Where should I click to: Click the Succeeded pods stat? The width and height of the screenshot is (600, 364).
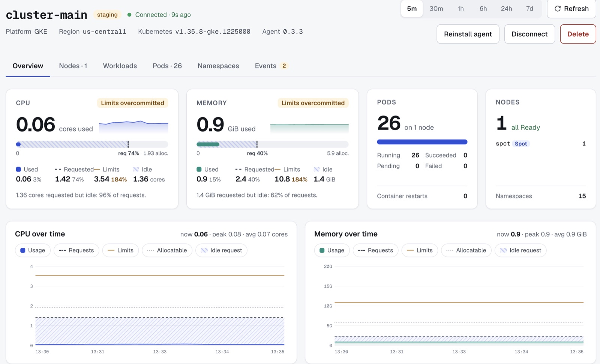(446, 155)
